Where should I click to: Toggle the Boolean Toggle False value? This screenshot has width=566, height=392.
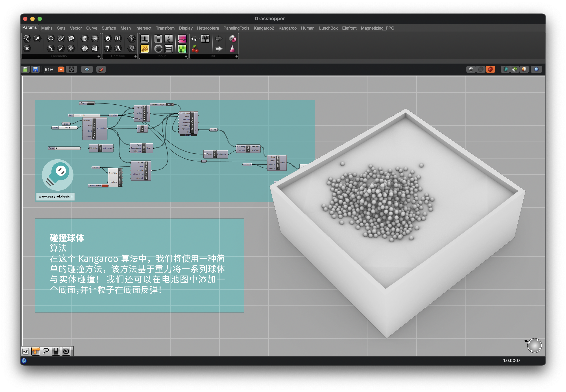[169, 104]
